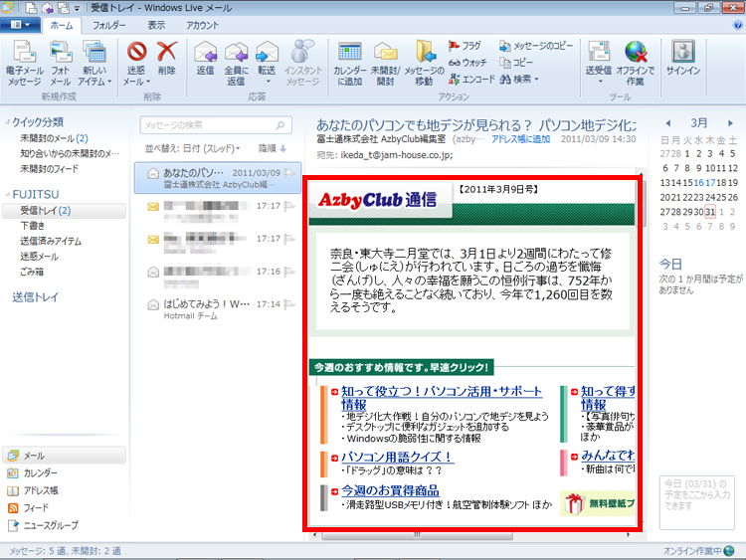This screenshot has width=746, height=560.
Task: Click the ウォッチ glasses icon
Action: pyautogui.click(x=454, y=63)
